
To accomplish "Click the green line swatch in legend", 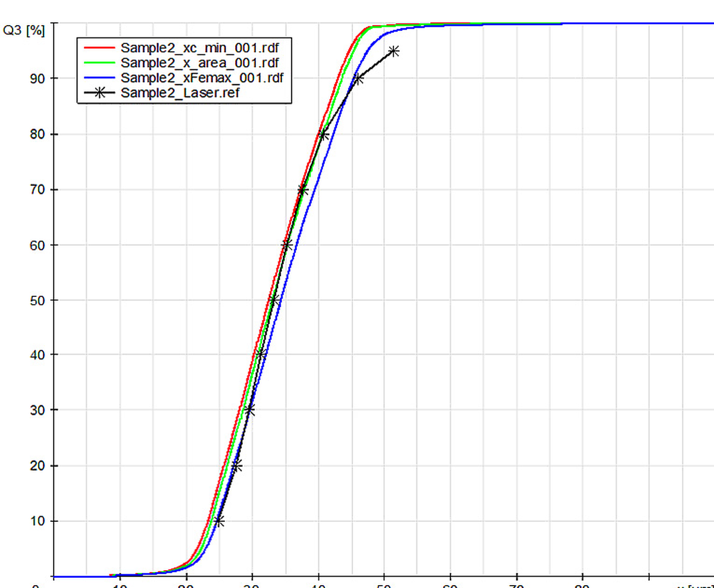I will point(99,62).
